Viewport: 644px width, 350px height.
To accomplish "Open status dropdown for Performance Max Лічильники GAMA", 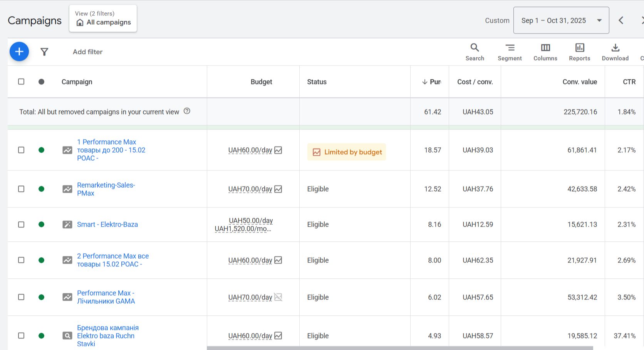I will point(41,297).
